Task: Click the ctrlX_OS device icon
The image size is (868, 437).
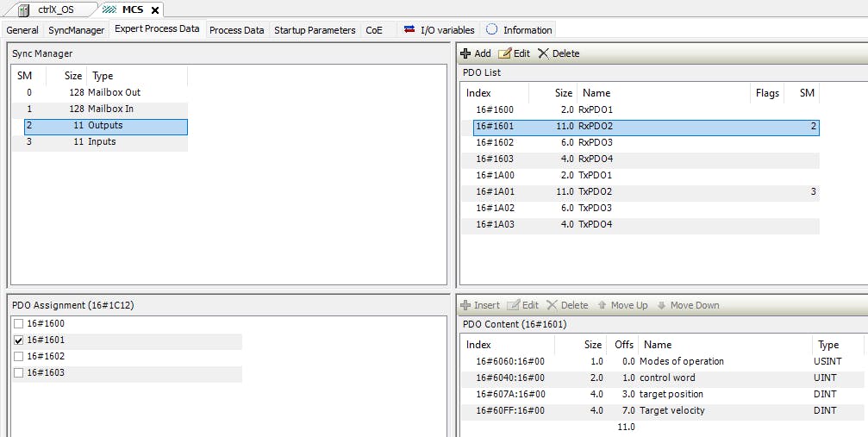Action: pyautogui.click(x=24, y=9)
